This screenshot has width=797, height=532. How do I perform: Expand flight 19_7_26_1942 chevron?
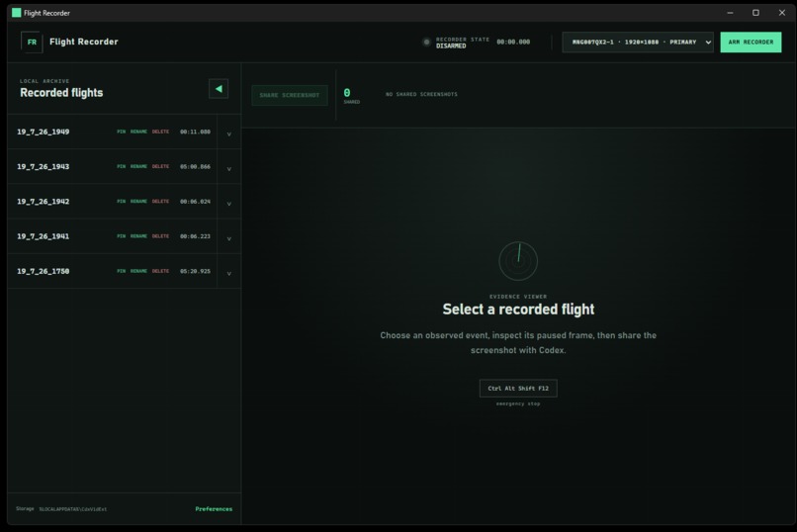click(229, 204)
